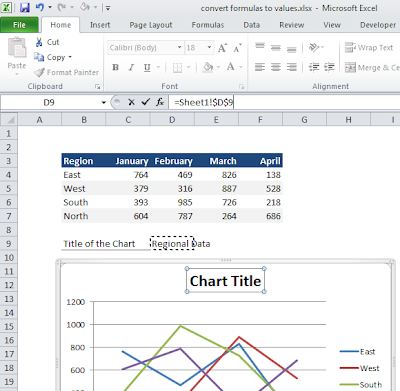Open Clipboard dialog launcher
The width and height of the screenshot is (400, 391).
(97, 87)
